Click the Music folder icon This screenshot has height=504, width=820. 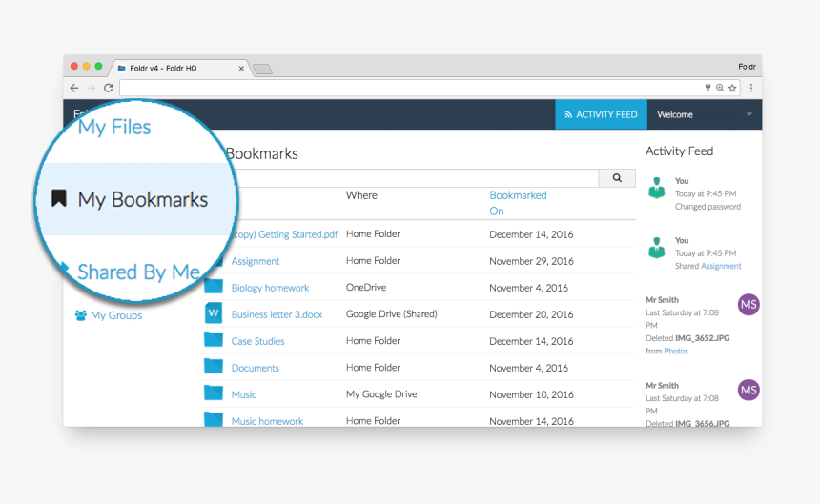click(x=214, y=393)
